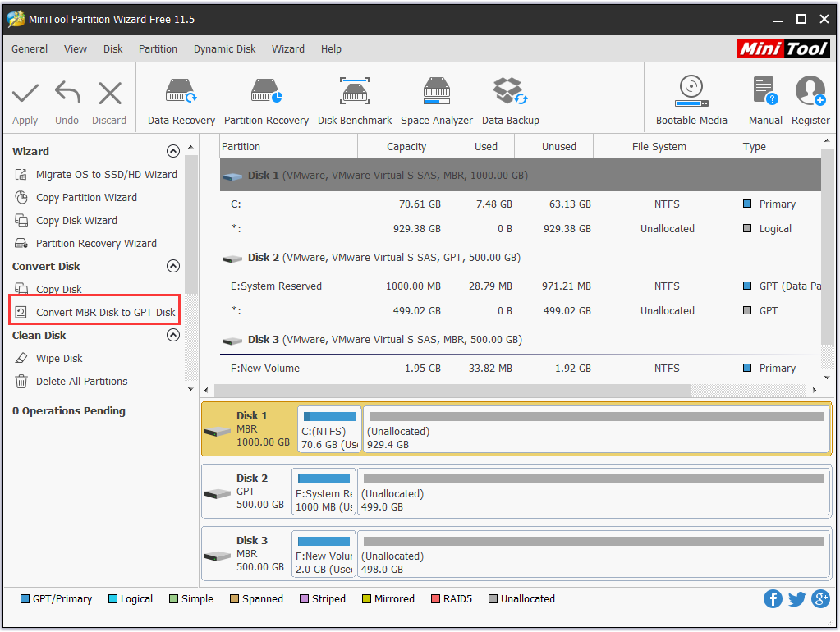Click the Copy Disk Wizard icon
Viewport: 840px width, 632px height.
[21, 221]
